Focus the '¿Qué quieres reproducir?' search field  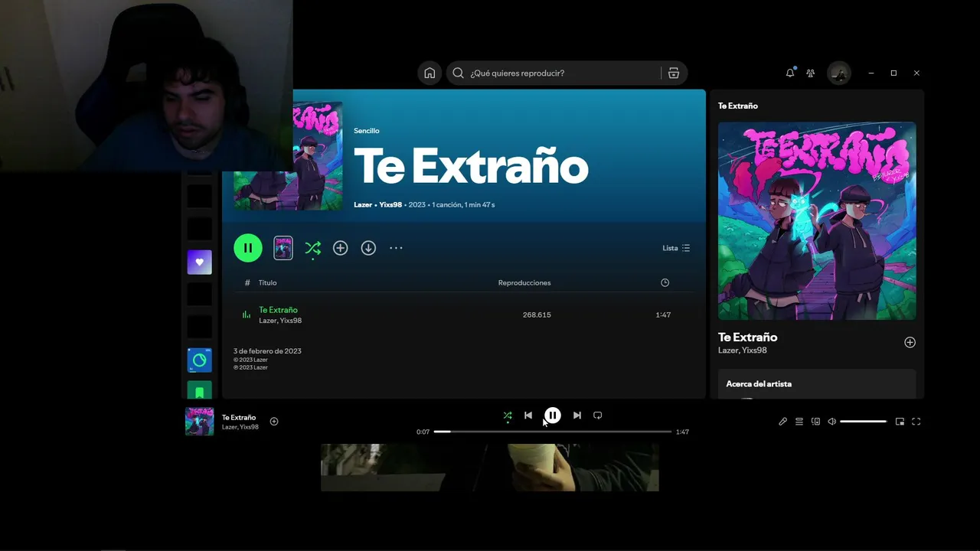[x=567, y=73]
